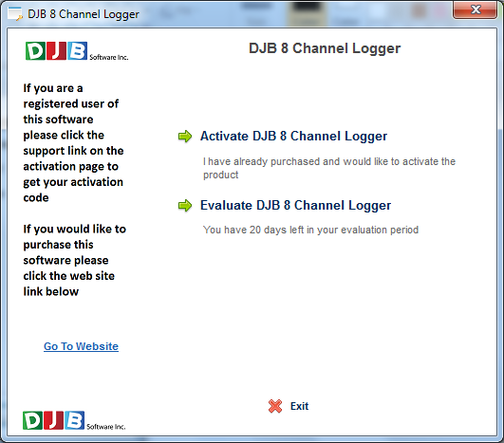Click the DJB Software logo at top left

(77, 51)
